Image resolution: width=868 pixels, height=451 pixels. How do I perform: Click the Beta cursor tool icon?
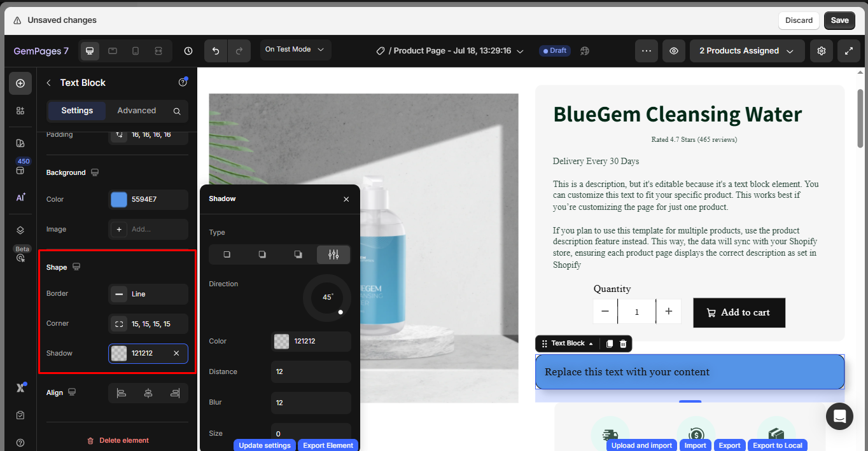[x=20, y=258]
